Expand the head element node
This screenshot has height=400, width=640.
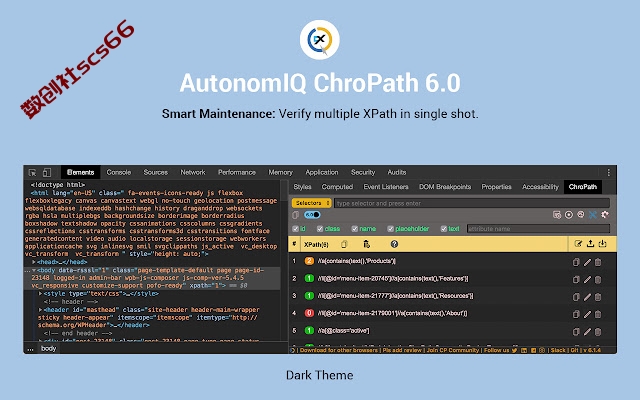[34, 262]
